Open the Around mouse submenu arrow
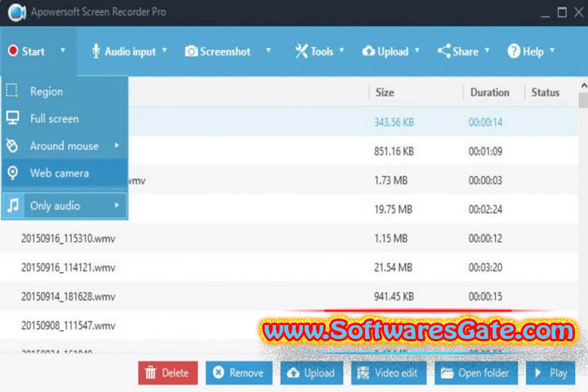Viewport: 588px width, 392px height. tap(117, 145)
